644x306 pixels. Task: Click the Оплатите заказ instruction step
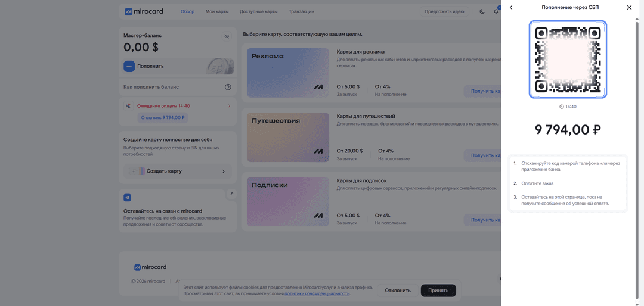click(x=537, y=183)
